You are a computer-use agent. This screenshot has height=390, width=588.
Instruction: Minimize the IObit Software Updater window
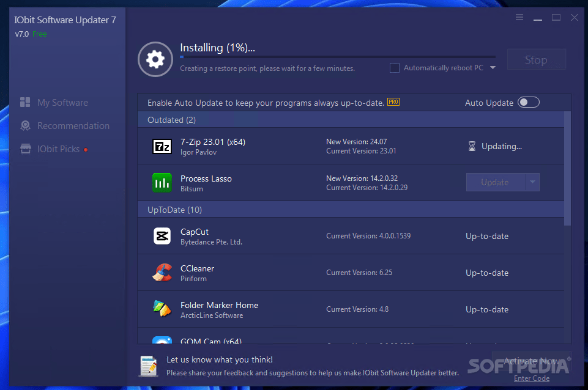(538, 18)
